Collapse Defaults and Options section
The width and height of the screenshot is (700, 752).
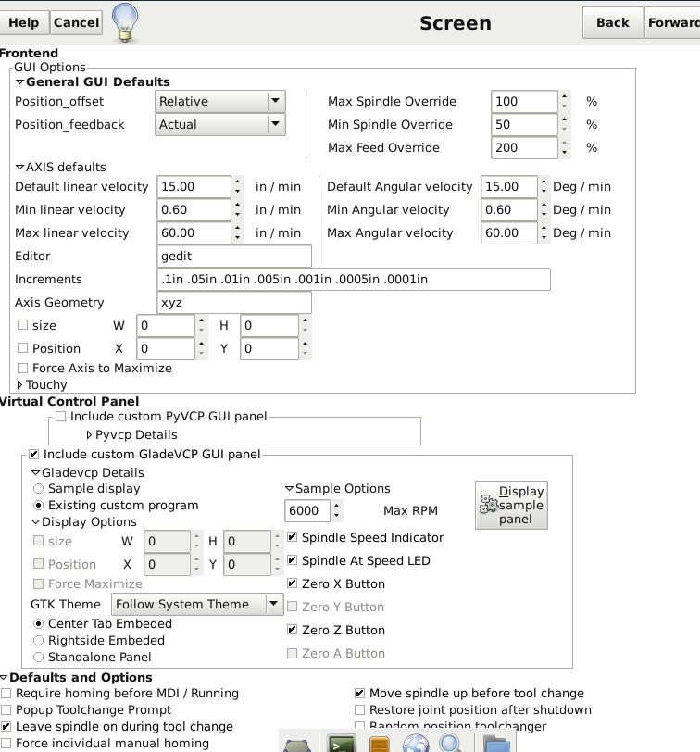(4, 677)
